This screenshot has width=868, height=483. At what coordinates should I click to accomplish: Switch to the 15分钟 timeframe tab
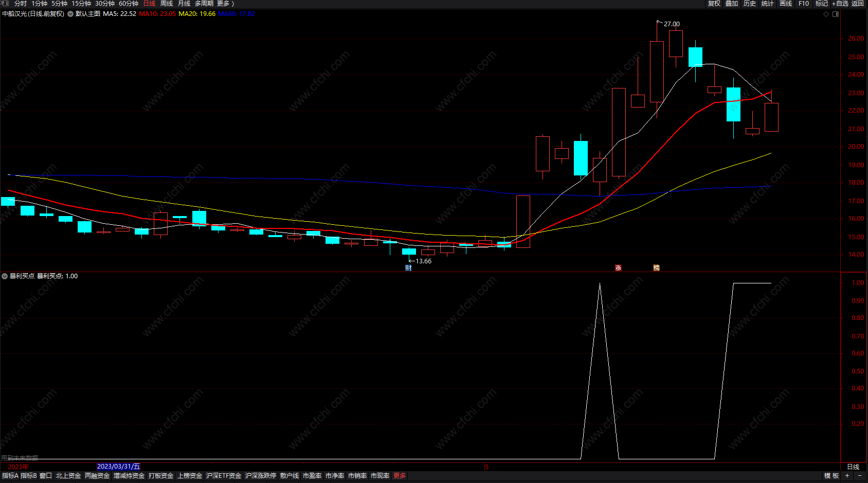point(81,4)
